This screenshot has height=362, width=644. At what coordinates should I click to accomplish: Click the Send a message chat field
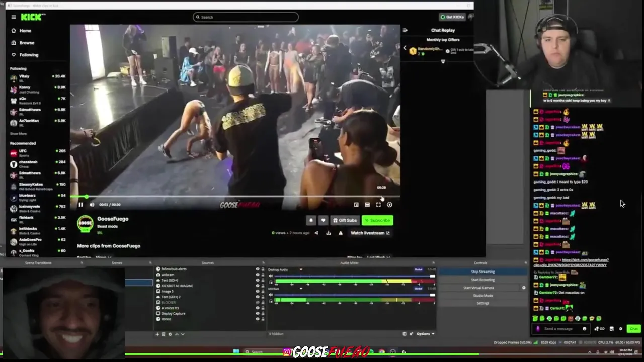(x=561, y=329)
